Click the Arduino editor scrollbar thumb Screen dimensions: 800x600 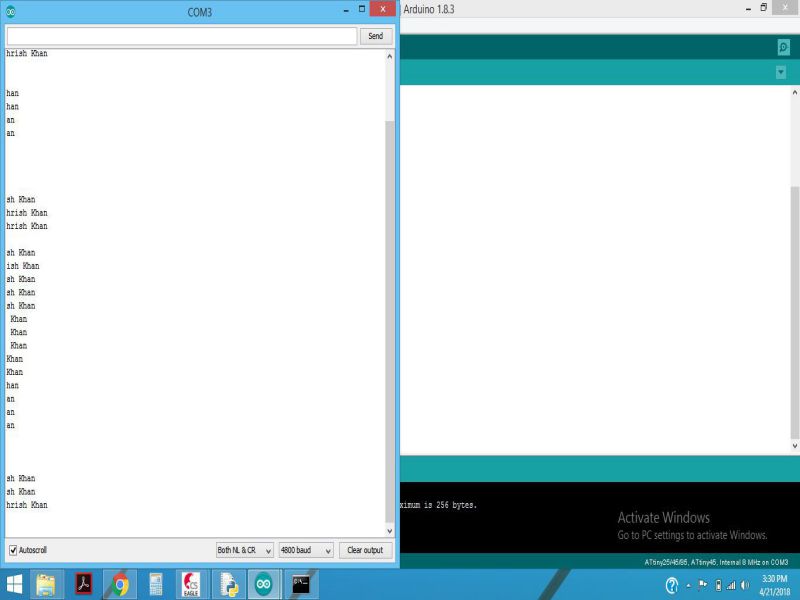click(x=794, y=312)
